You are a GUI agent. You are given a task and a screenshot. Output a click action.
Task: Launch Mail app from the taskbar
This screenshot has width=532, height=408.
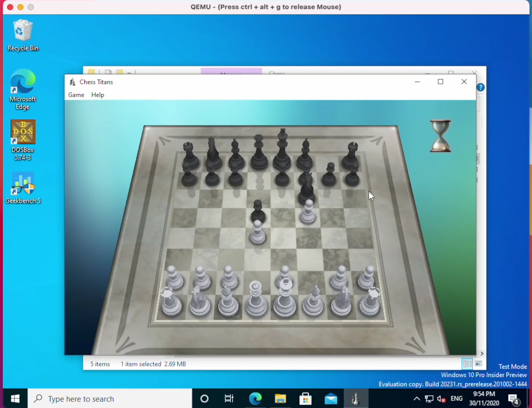point(331,399)
